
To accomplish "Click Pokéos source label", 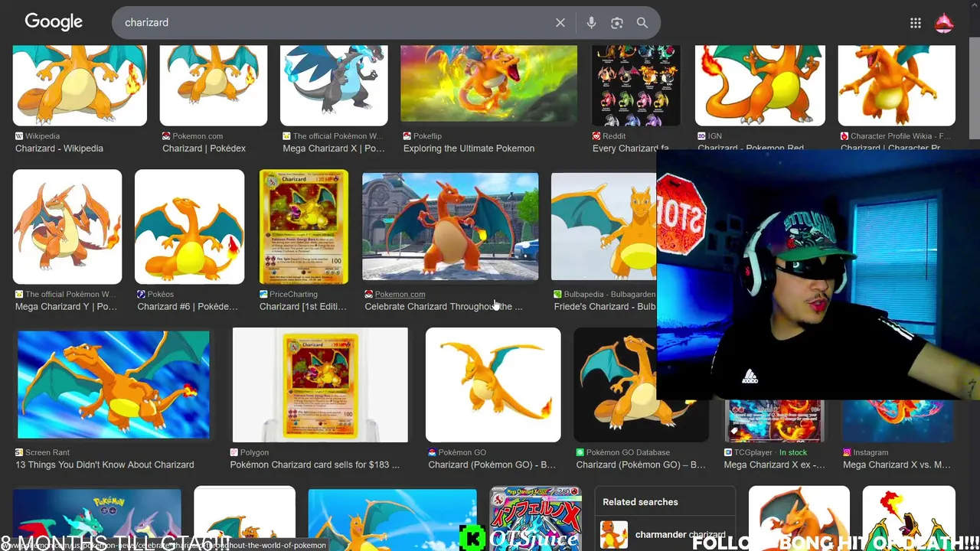I will point(155,294).
